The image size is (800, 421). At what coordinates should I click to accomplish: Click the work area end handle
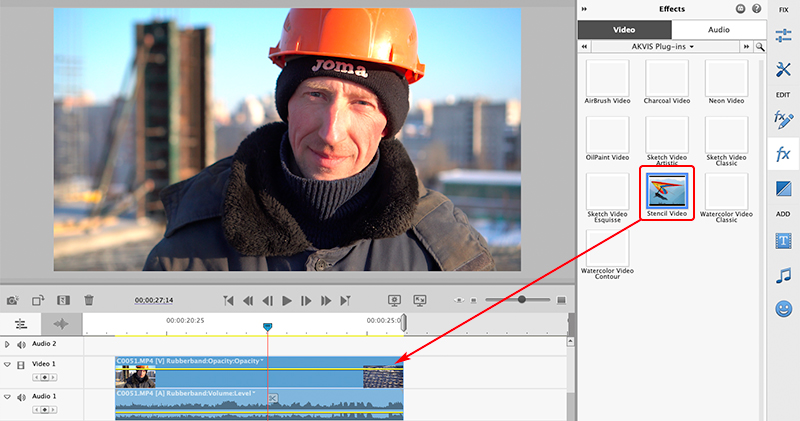[x=404, y=323]
